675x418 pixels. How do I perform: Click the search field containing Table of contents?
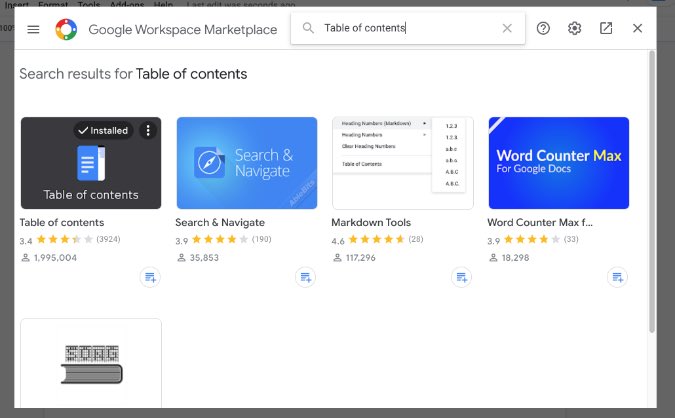click(x=408, y=28)
